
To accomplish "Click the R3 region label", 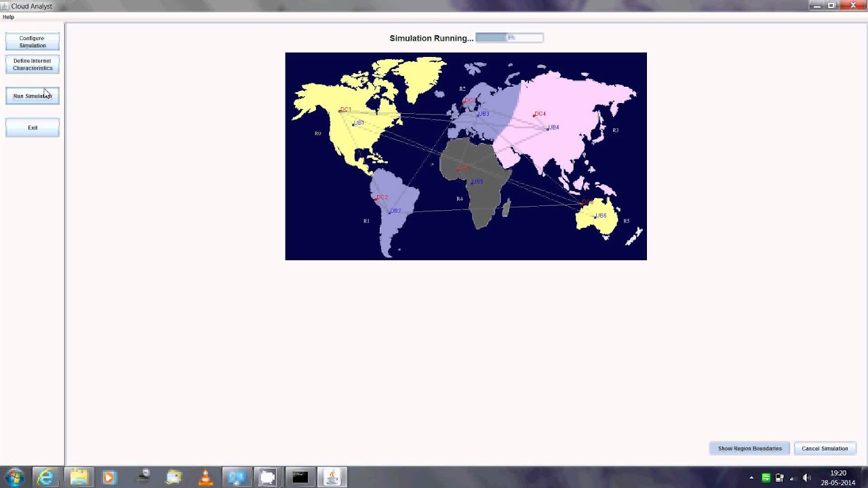I will pyautogui.click(x=616, y=130).
